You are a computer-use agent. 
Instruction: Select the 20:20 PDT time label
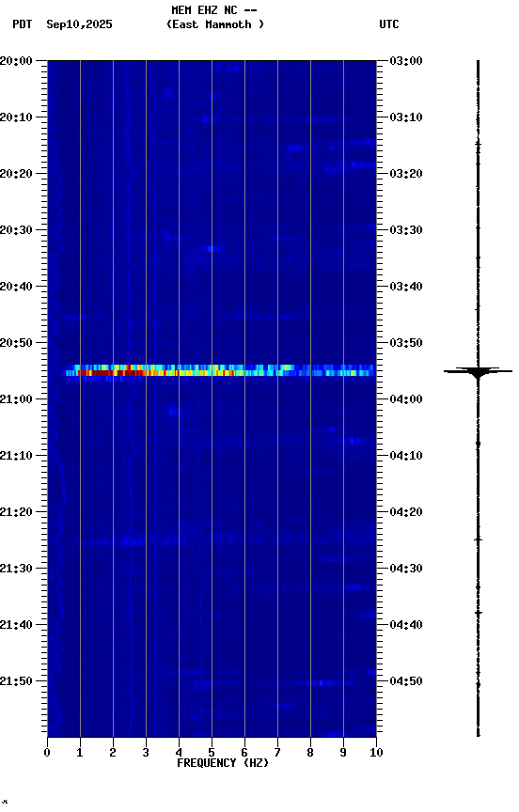16,174
